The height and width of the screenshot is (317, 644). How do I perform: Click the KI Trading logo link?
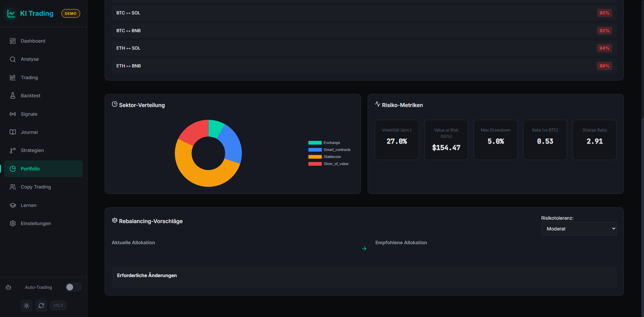37,13
